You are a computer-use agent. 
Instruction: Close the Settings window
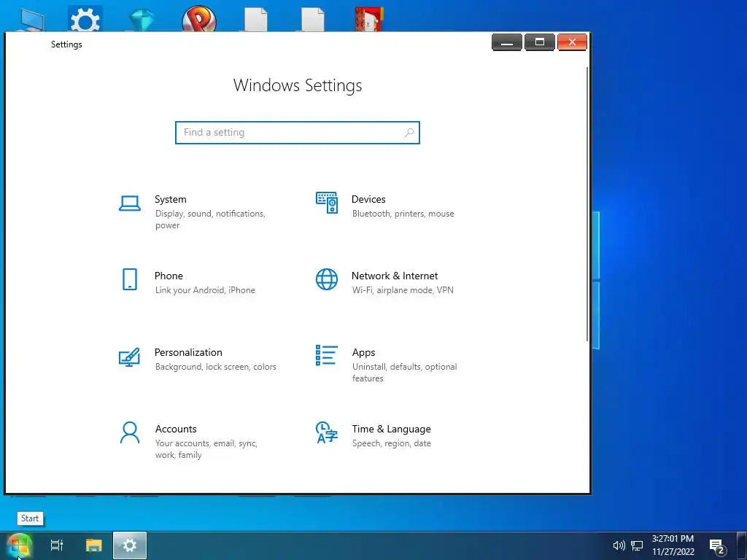572,42
